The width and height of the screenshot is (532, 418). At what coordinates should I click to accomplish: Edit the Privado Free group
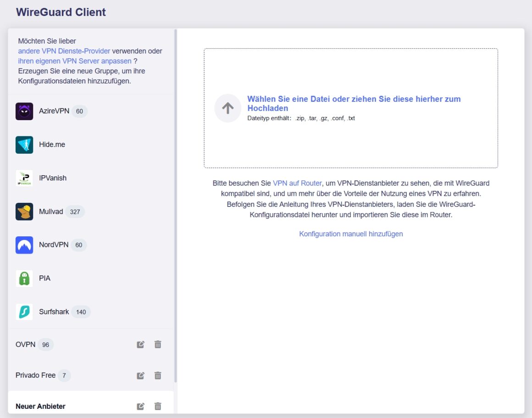pyautogui.click(x=140, y=375)
